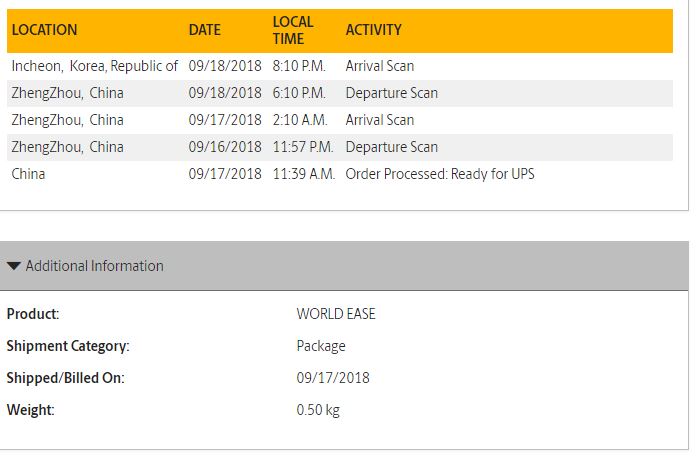Click Order Processed: Ready for UPS entry
Viewport: 699px width, 467px height.
click(440, 174)
